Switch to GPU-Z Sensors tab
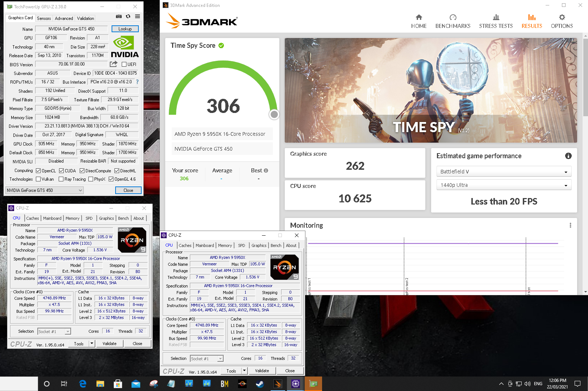 point(44,18)
